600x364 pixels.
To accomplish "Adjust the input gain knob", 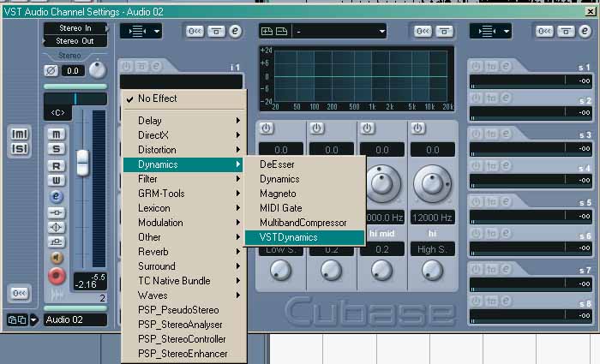I will pos(97,69).
